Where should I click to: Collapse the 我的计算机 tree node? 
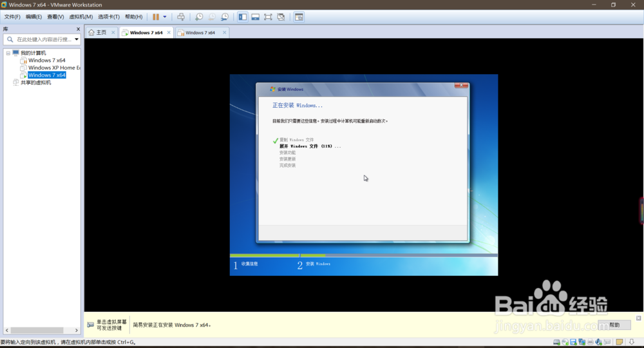pos(8,53)
